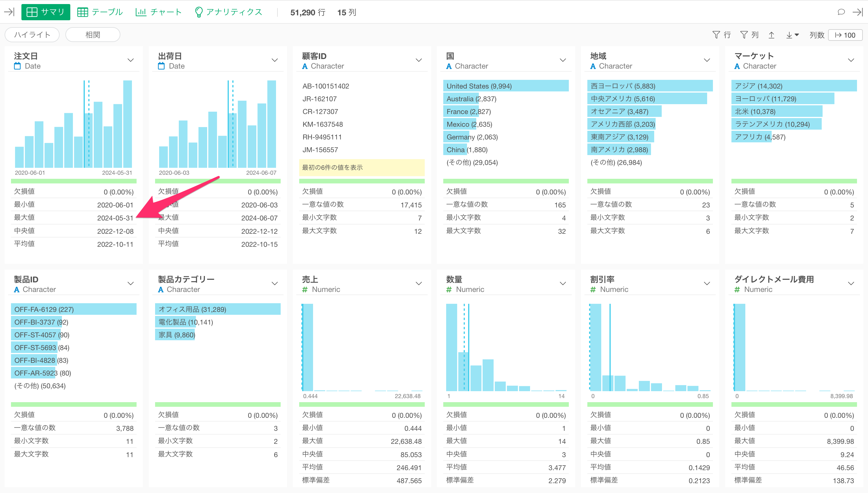This screenshot has height=493, width=868.
Task: Open the ダイレクトメール費用 column menu chevron
Action: click(851, 284)
